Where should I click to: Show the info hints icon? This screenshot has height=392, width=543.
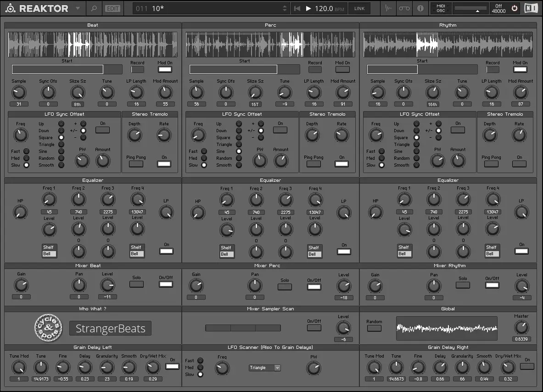pos(420,8)
